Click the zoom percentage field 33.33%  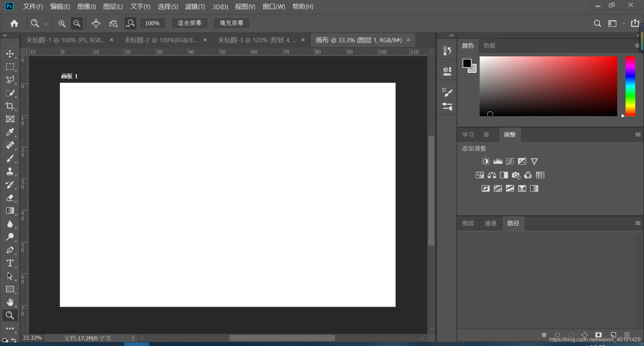[x=32, y=338]
